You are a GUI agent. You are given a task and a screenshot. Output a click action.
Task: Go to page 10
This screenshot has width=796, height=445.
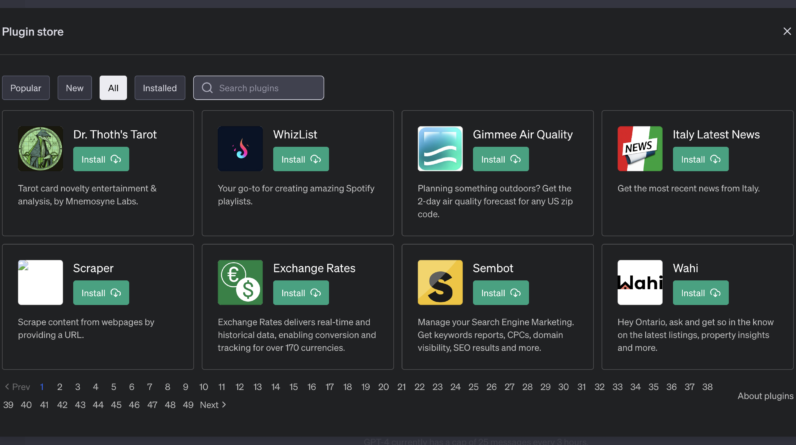tap(204, 387)
